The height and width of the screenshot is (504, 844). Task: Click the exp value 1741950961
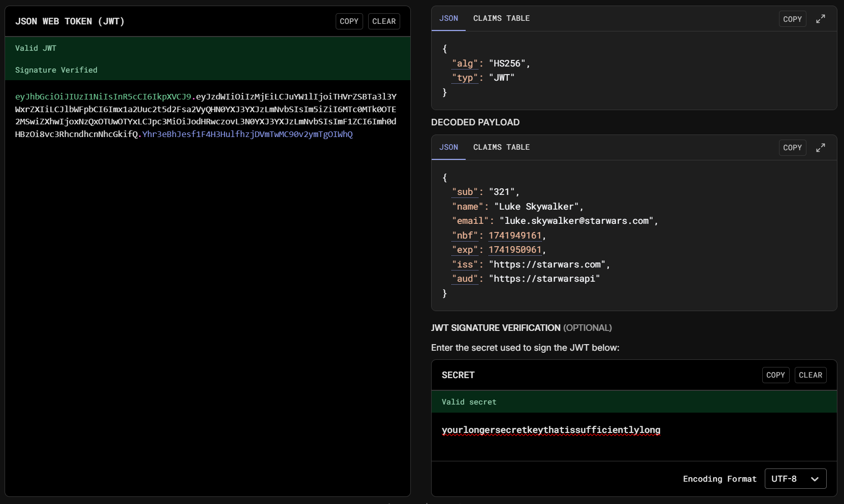pyautogui.click(x=515, y=250)
